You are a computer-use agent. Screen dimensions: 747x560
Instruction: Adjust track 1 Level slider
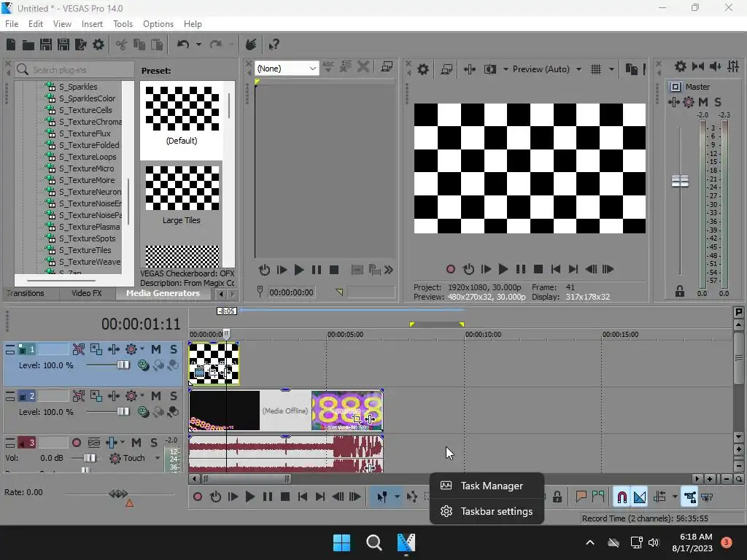[x=123, y=365]
